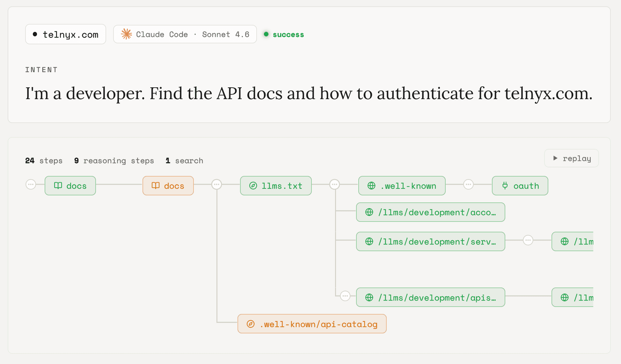This screenshot has width=621, height=364.
Task: Click globe icon in cut-off node right of serv…
Action: 565,241
